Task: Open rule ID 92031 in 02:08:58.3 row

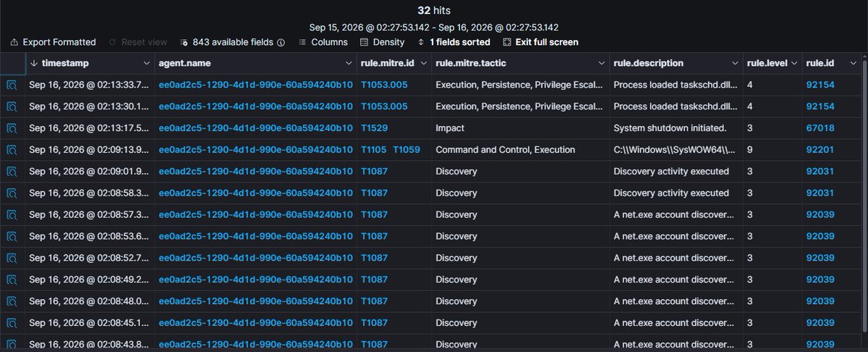Action: 820,193
